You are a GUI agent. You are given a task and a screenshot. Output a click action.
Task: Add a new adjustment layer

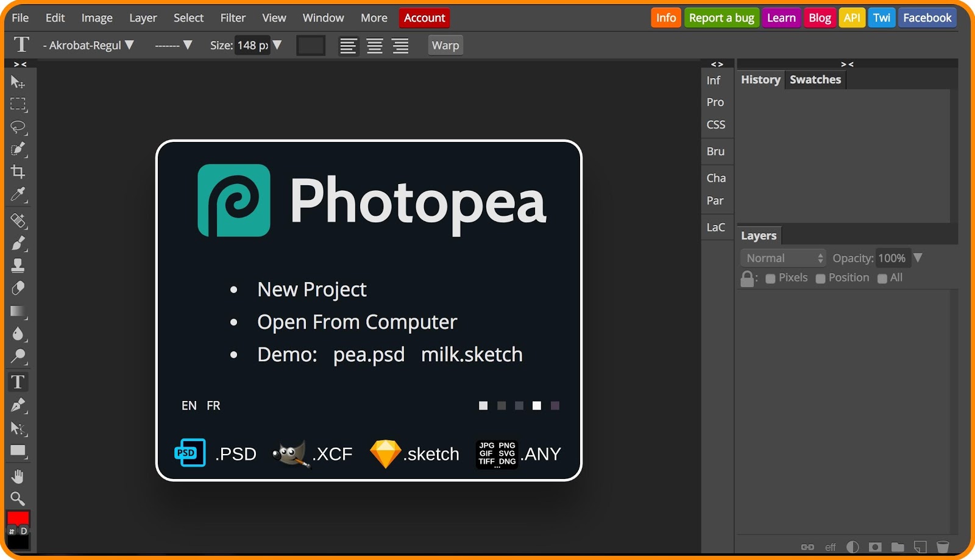(x=853, y=547)
